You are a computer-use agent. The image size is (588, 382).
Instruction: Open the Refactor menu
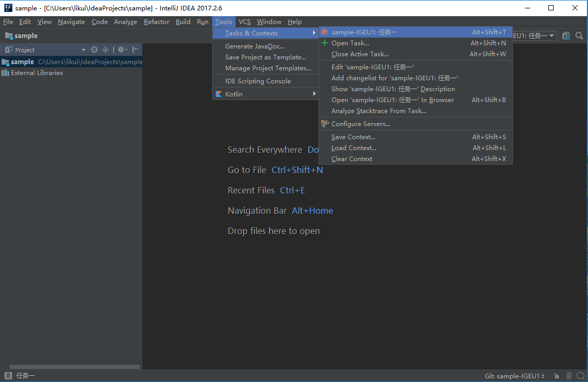pos(156,22)
